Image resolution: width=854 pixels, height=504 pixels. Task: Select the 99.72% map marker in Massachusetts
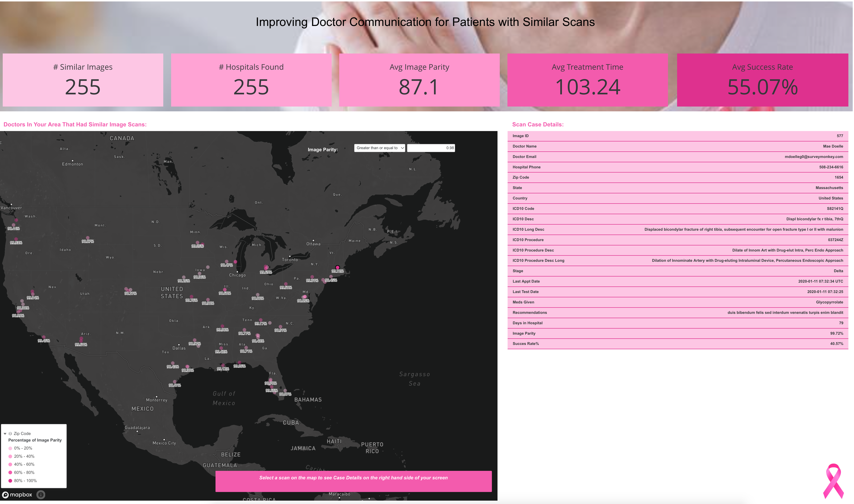(338, 268)
